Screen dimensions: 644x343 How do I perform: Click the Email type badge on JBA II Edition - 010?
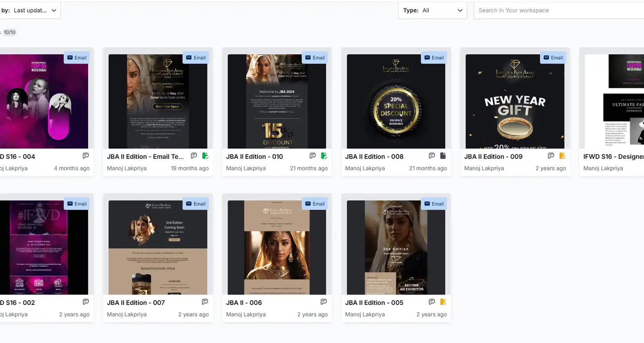(315, 57)
